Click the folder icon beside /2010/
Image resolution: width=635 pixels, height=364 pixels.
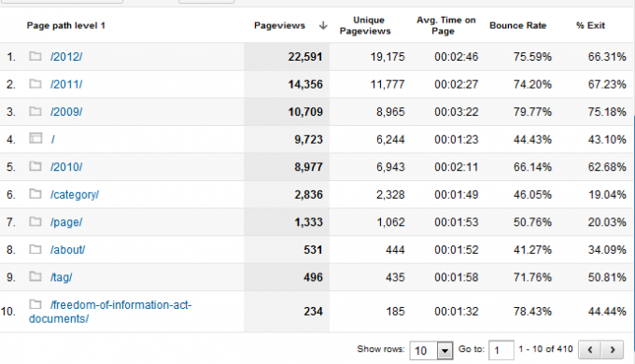[35, 166]
